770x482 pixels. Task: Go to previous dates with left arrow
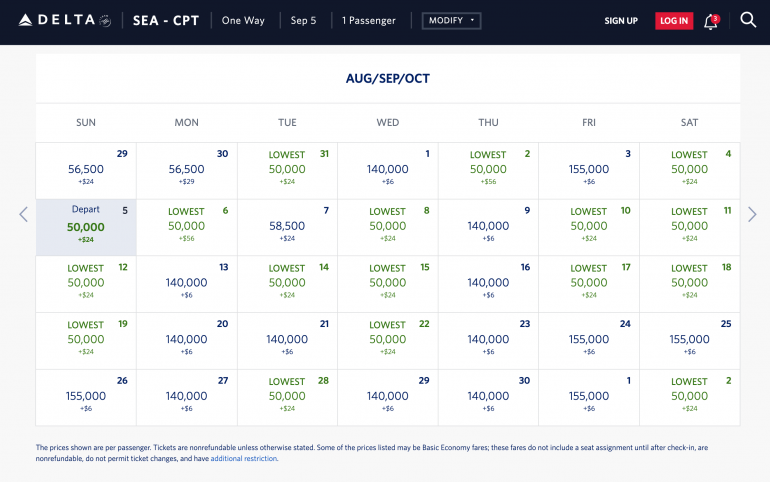tap(24, 214)
